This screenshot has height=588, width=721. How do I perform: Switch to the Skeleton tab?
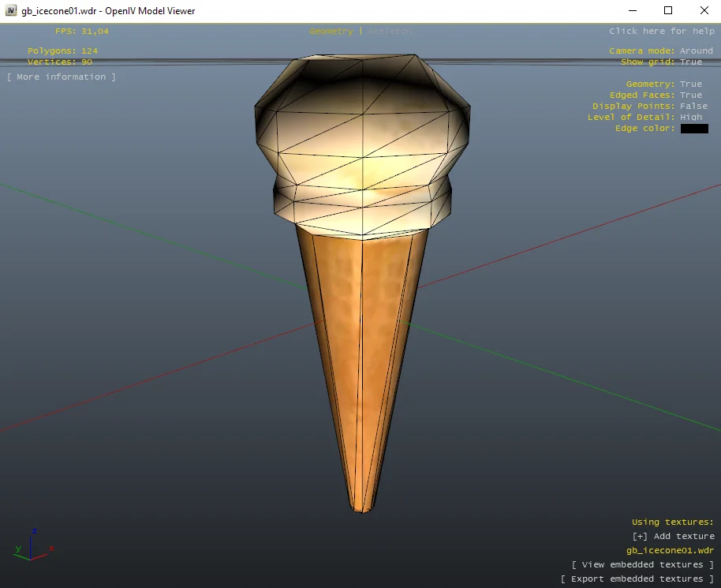(x=390, y=32)
